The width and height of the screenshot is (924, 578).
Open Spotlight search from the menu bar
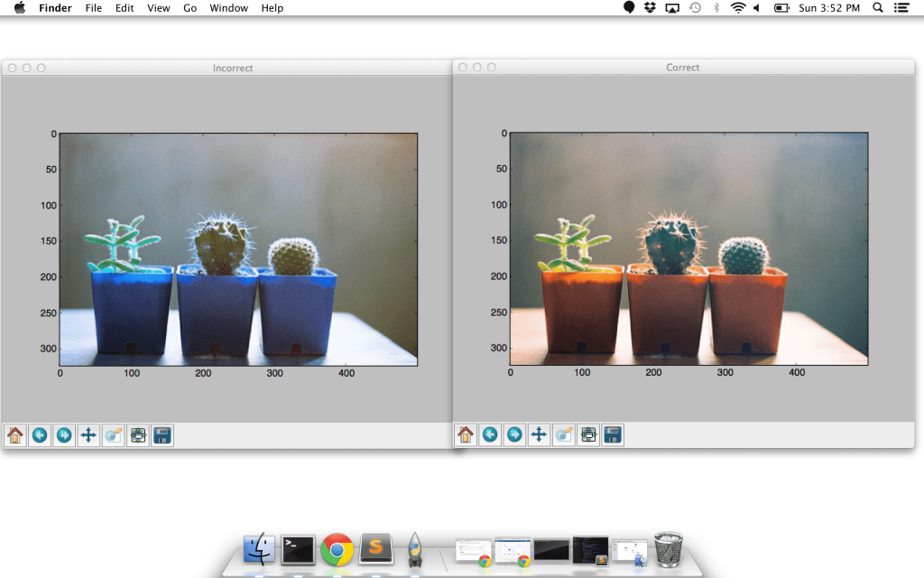(877, 8)
